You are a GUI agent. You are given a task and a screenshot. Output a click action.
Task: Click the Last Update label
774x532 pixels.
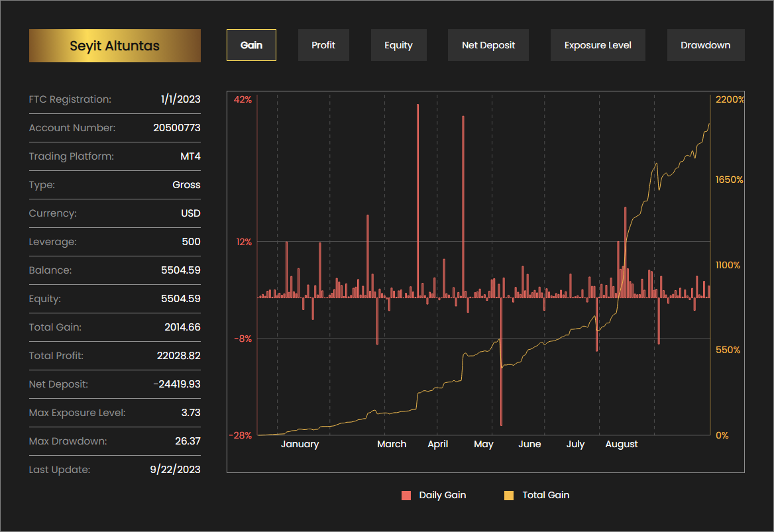60,470
